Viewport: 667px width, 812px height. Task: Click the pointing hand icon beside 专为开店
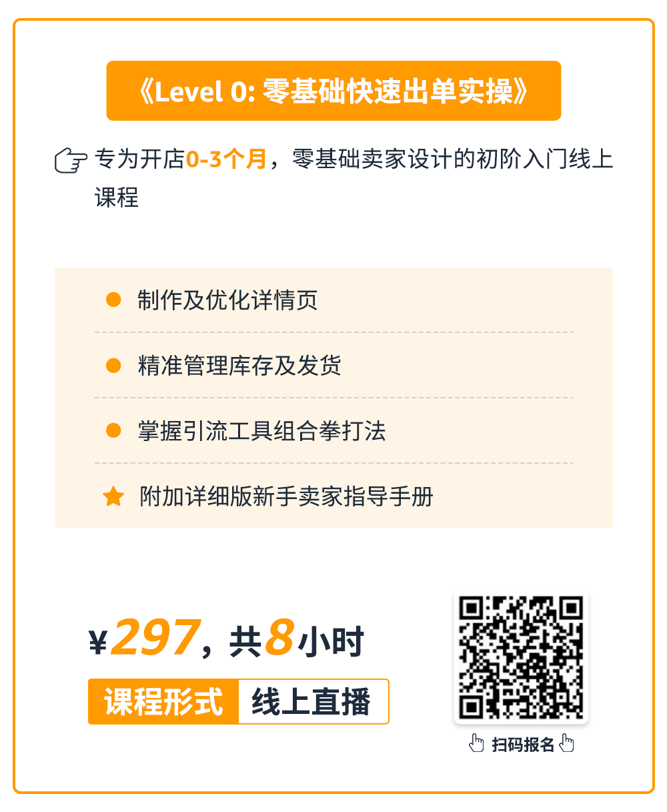71,162
